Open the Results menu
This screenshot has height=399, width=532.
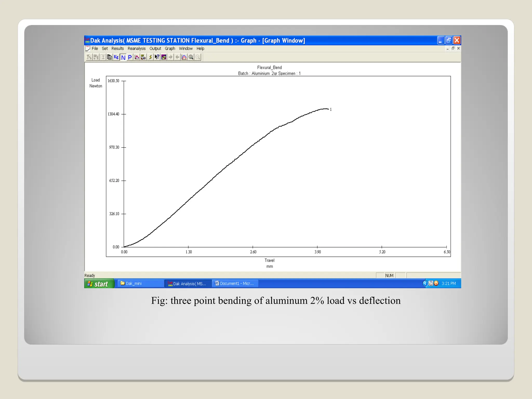(118, 49)
